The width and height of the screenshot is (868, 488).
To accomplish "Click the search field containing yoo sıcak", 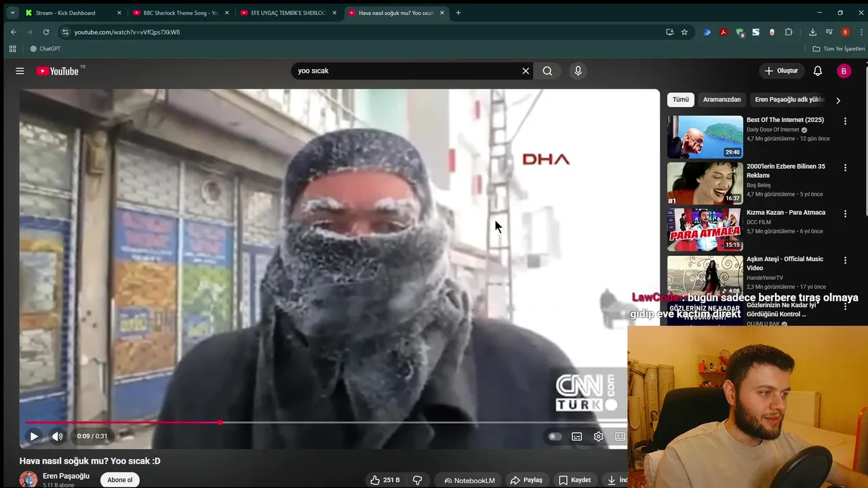I will pos(406,71).
